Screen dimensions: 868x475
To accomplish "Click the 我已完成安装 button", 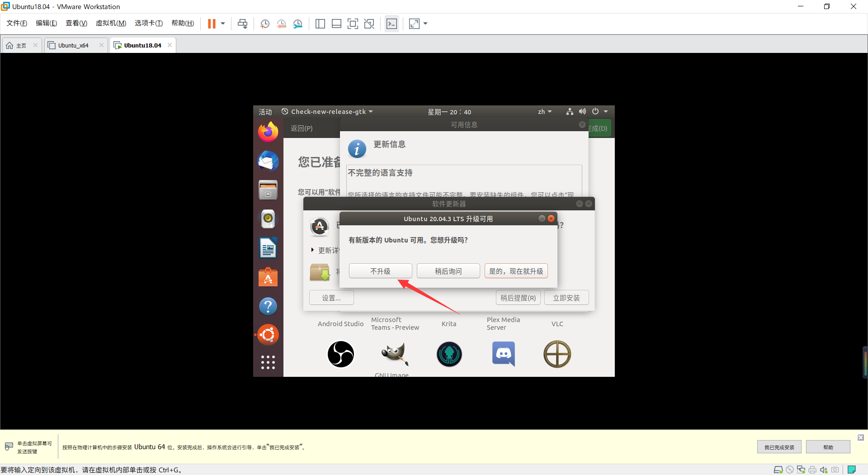I will click(x=779, y=447).
